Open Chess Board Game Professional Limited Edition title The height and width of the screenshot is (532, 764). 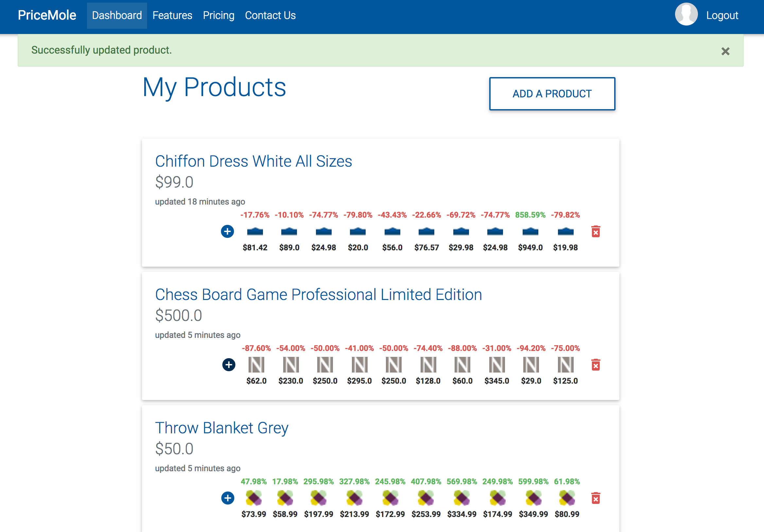coord(318,295)
